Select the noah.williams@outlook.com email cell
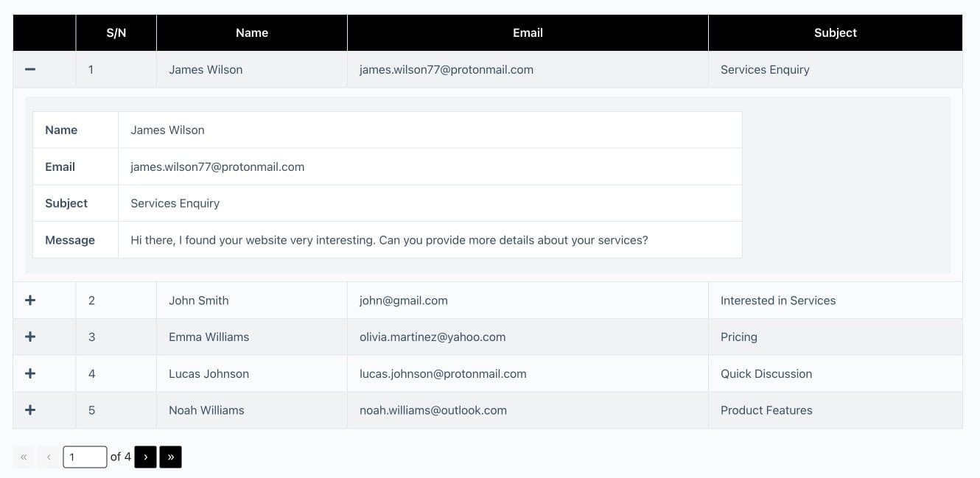 [x=528, y=410]
